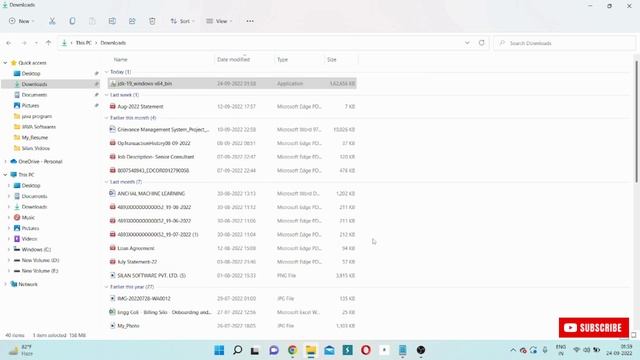Screen dimensions: 640x360
Task: Select the My_Photo JPG file
Action: click(x=232, y=326)
